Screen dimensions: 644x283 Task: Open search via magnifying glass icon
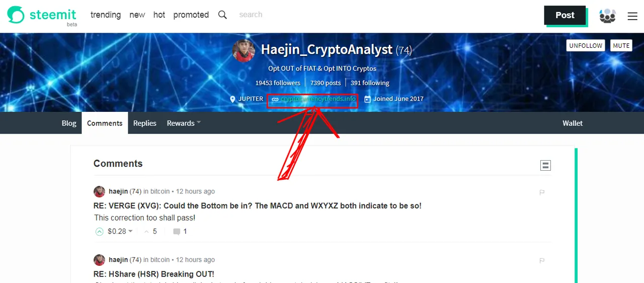pos(222,15)
